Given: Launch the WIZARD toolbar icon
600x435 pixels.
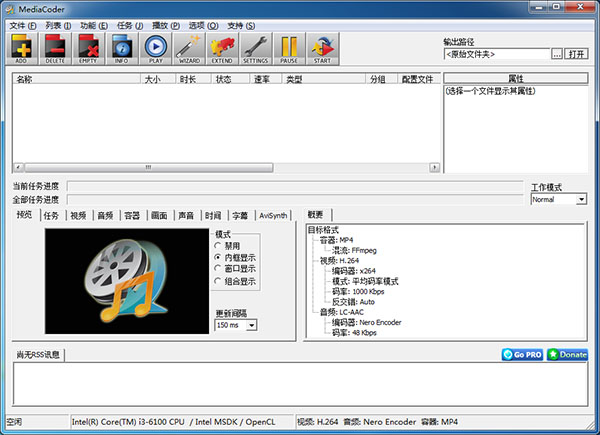Looking at the screenshot, I should coord(189,47).
